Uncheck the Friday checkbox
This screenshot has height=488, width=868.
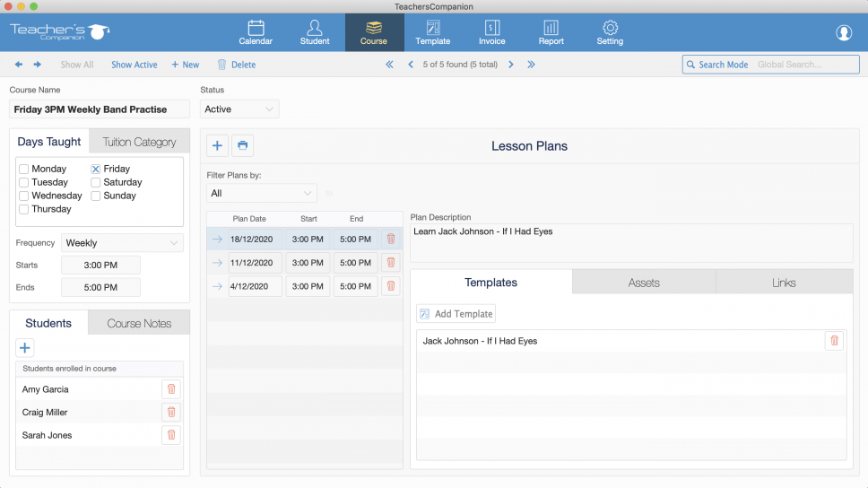96,169
